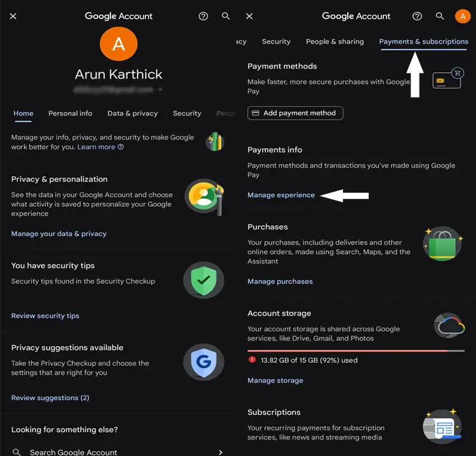The image size is (476, 456).
Task: Open chevron next to Search Google Account
Action: (221, 452)
